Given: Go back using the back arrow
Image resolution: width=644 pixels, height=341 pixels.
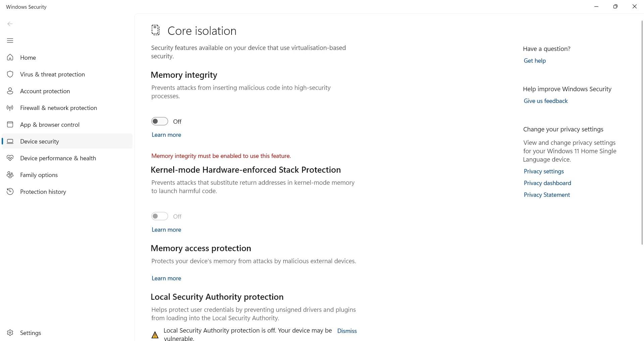Looking at the screenshot, I should point(10,24).
